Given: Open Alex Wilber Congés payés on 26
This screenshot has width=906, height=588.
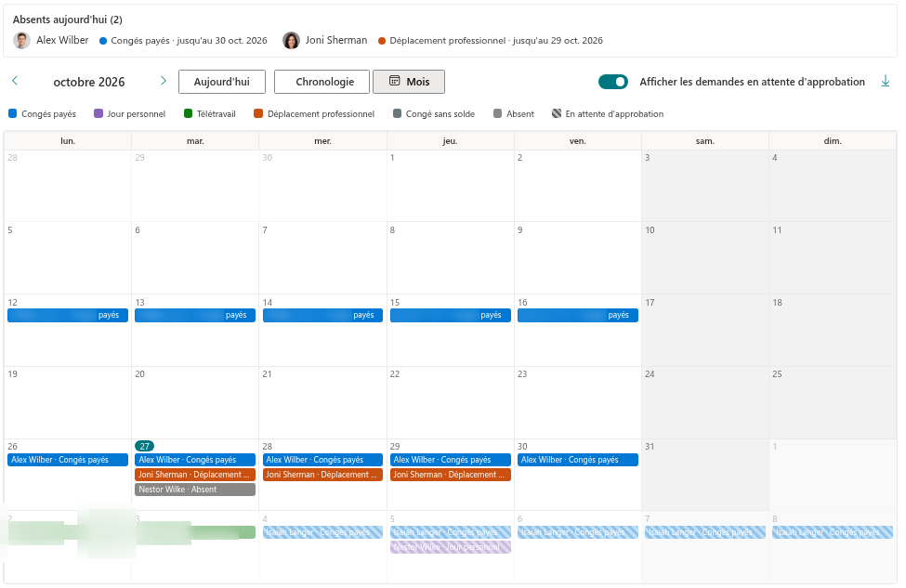Looking at the screenshot, I should (x=68, y=460).
